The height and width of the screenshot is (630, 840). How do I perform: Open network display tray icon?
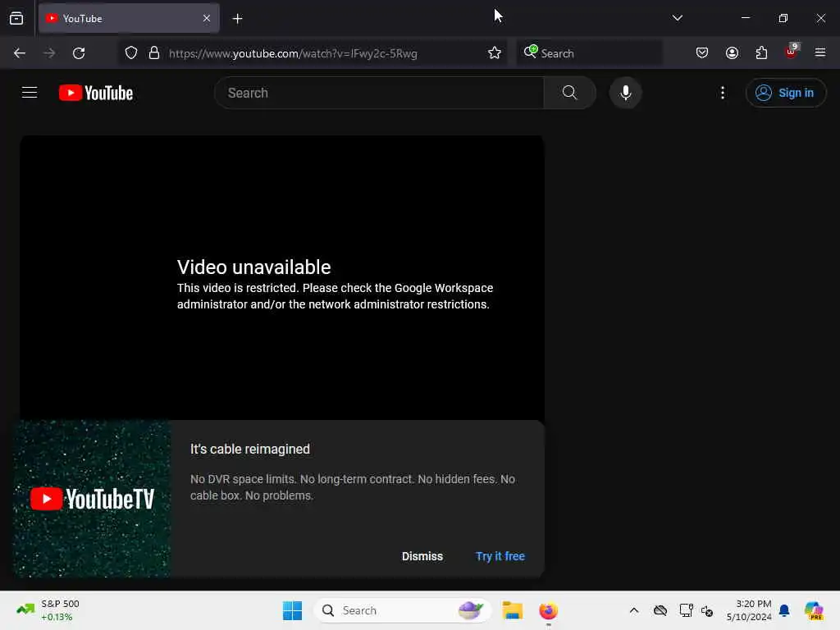click(686, 610)
